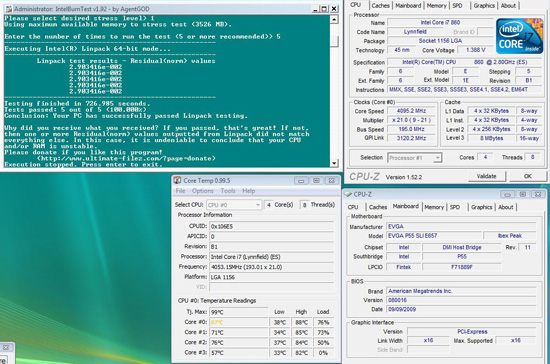Screen dimensions: 550x364
Task: Open Core Temp Tools menu
Action: coord(228,191)
